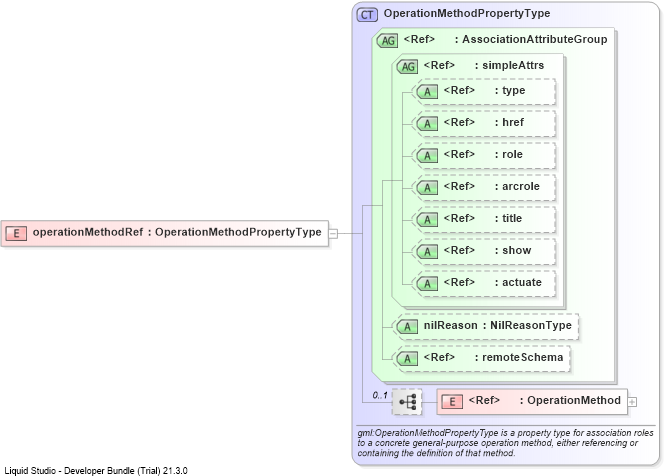664x476 pixels.
Task: Expand the OperationMethod element's plus box
Action: pos(632,402)
